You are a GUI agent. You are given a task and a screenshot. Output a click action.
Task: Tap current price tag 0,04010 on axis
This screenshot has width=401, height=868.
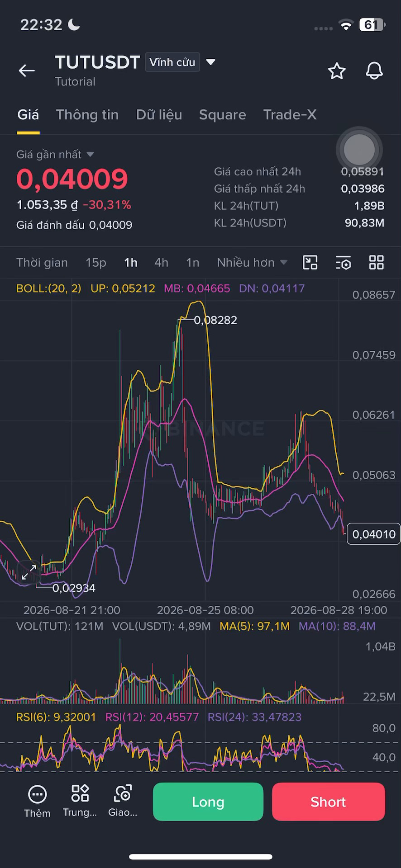point(374,534)
